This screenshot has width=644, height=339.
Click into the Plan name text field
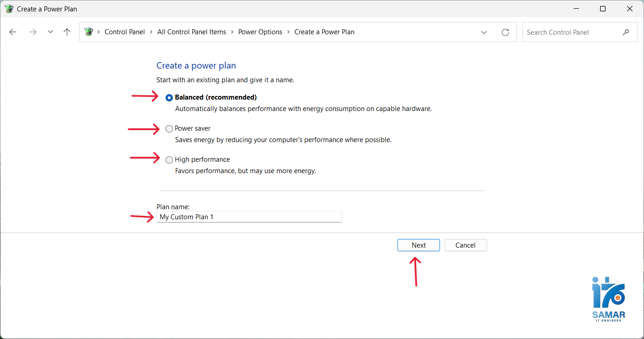click(249, 217)
